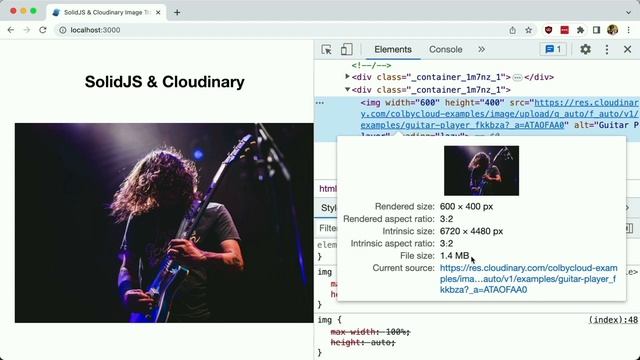Close the DevTools panel
The width and height of the screenshot is (640, 360).
click(628, 49)
